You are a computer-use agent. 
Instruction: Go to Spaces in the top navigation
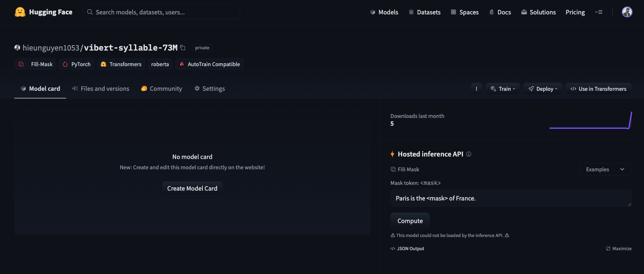[x=465, y=12]
